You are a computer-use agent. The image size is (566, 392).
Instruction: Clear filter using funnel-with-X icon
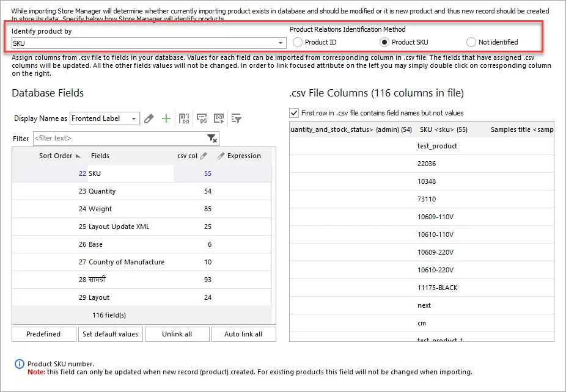212,139
